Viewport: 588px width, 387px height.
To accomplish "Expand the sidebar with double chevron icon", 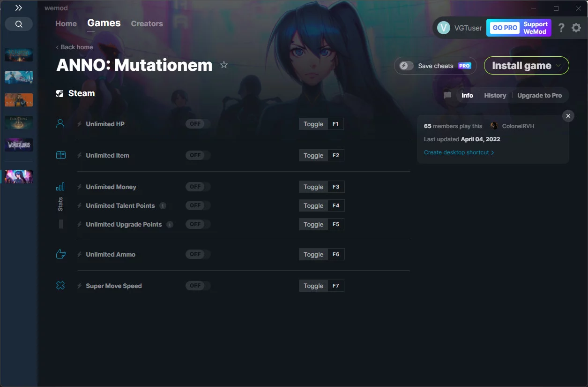I will click(x=19, y=8).
